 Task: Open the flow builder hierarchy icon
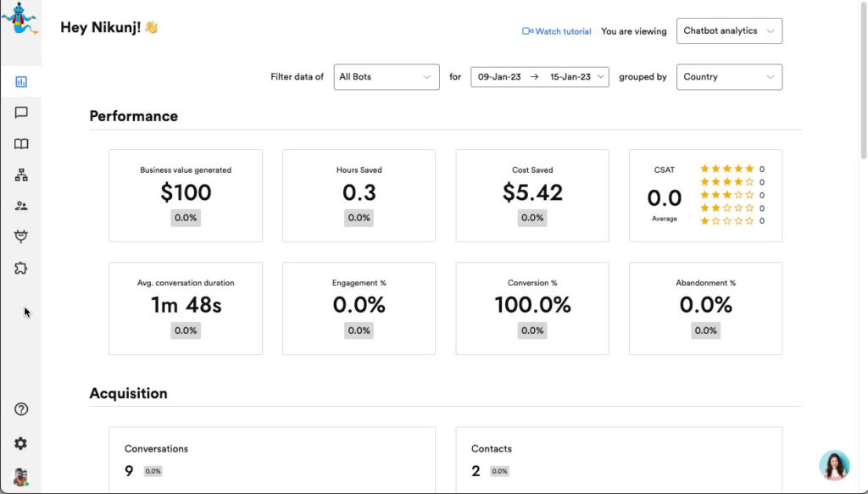[21, 175]
